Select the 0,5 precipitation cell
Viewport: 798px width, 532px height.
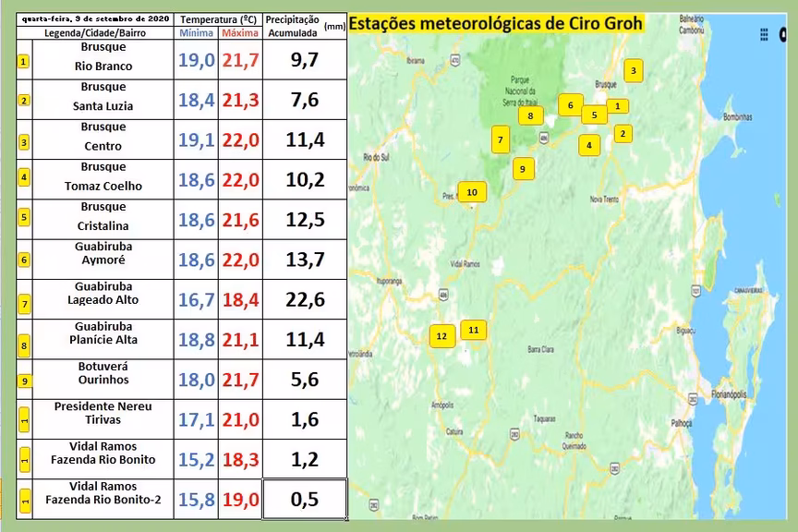pos(304,499)
